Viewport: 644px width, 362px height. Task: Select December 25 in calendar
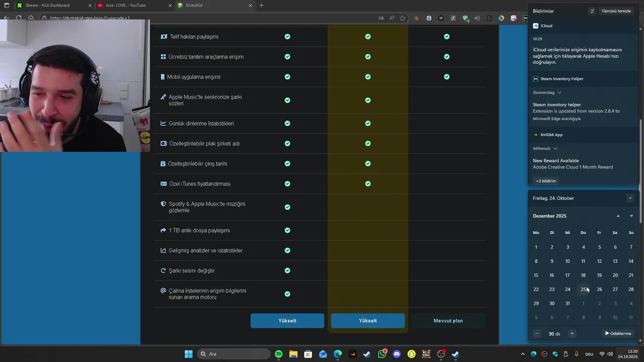point(583,289)
